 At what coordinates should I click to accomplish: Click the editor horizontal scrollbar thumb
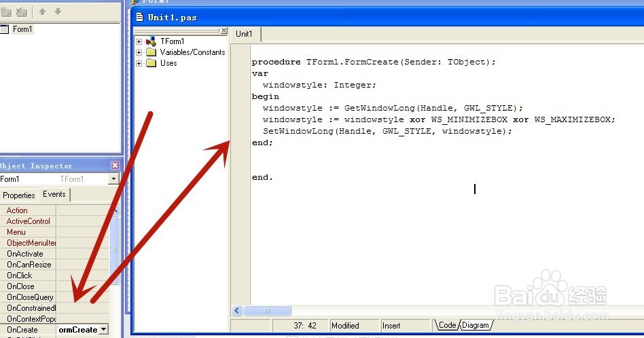(268, 311)
